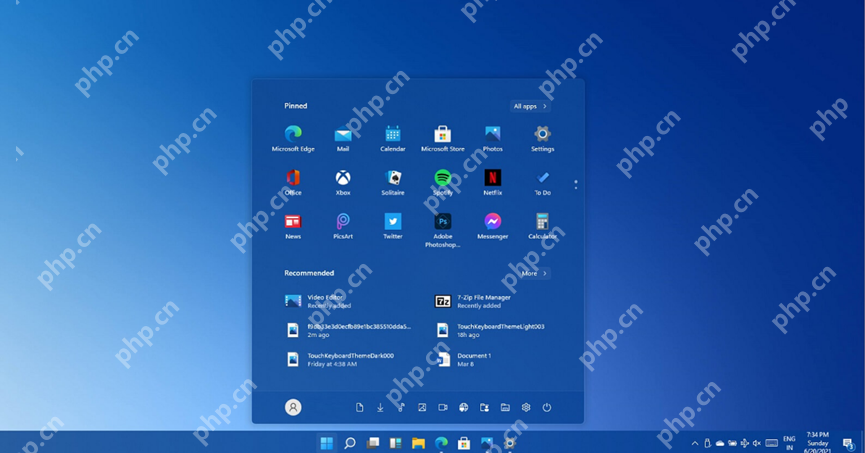Open the Widgets panel from the taskbar

pyautogui.click(x=396, y=443)
